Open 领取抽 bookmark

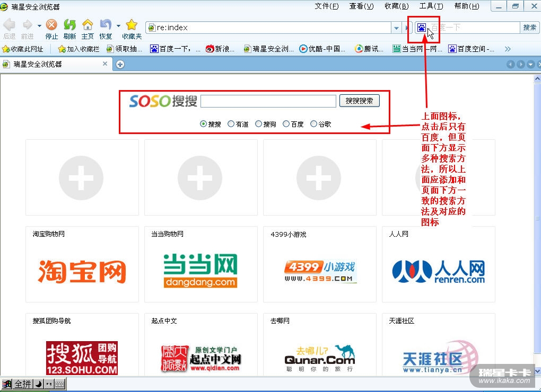[124, 49]
